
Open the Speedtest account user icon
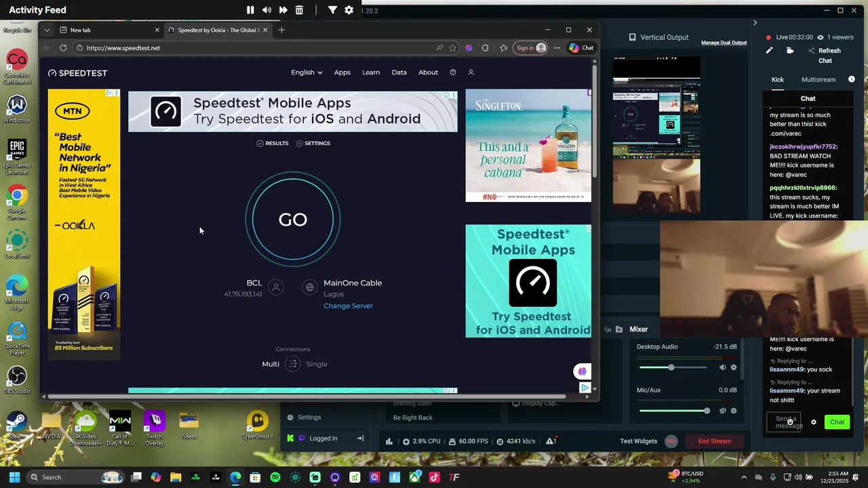(471, 73)
